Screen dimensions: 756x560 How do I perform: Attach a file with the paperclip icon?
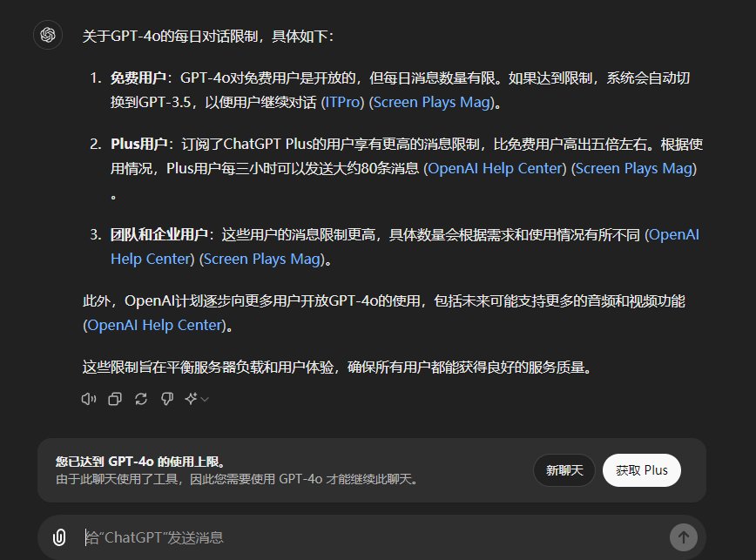pyautogui.click(x=59, y=536)
